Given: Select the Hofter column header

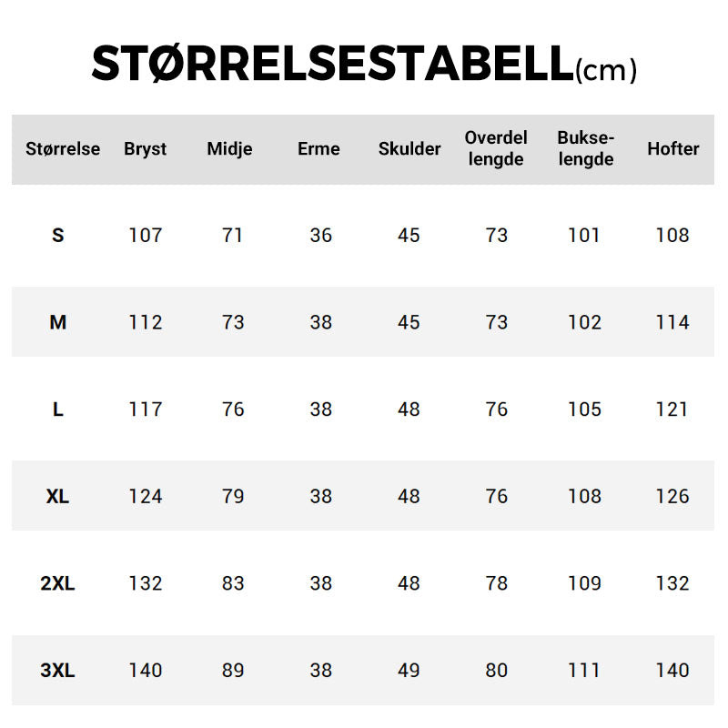Looking at the screenshot, I should point(673,149).
